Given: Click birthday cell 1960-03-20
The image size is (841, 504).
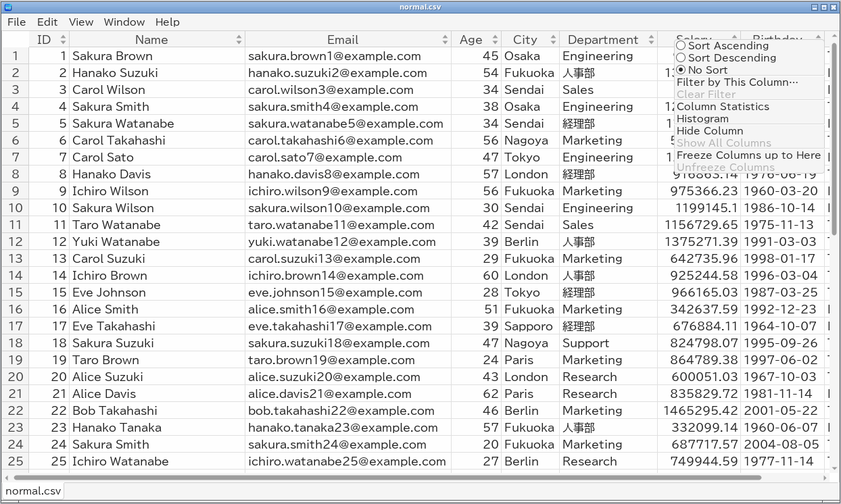Looking at the screenshot, I should tap(782, 191).
